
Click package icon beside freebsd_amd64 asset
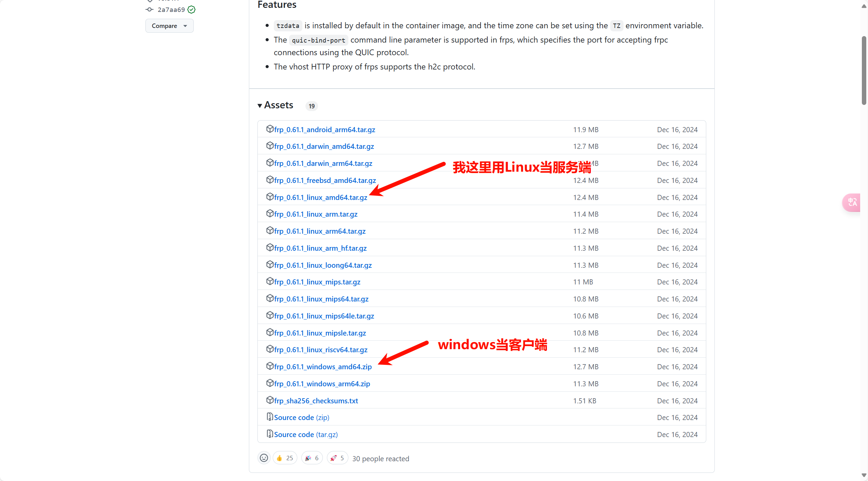click(x=270, y=180)
